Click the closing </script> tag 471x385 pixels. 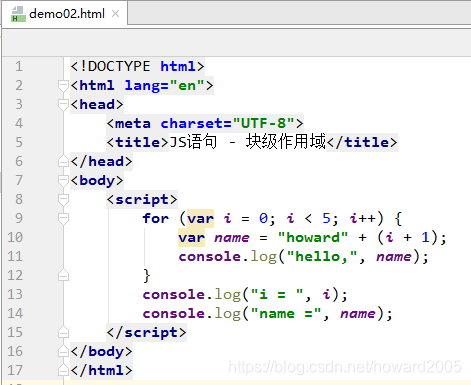(146, 332)
